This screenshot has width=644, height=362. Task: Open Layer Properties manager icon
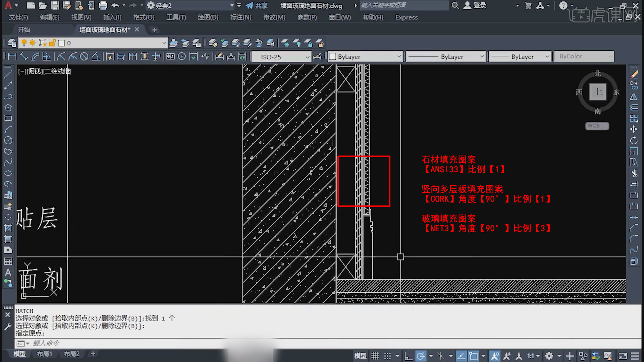click(x=12, y=43)
